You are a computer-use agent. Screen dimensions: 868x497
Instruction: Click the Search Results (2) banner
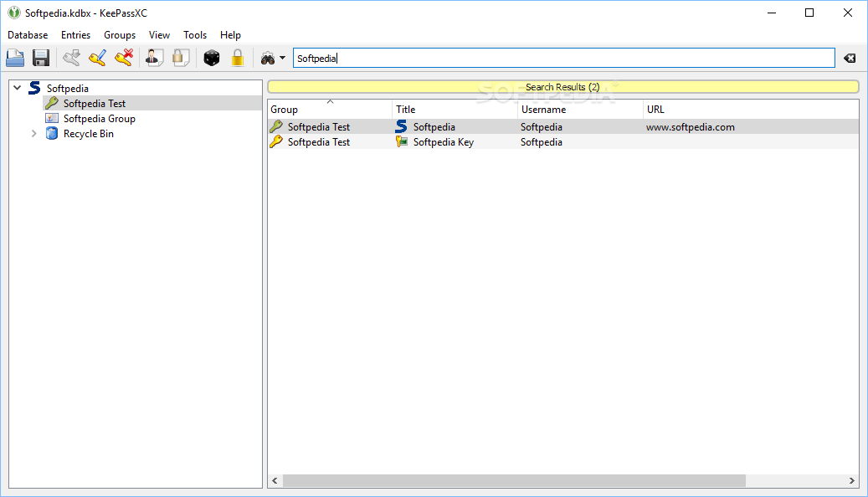pyautogui.click(x=563, y=87)
